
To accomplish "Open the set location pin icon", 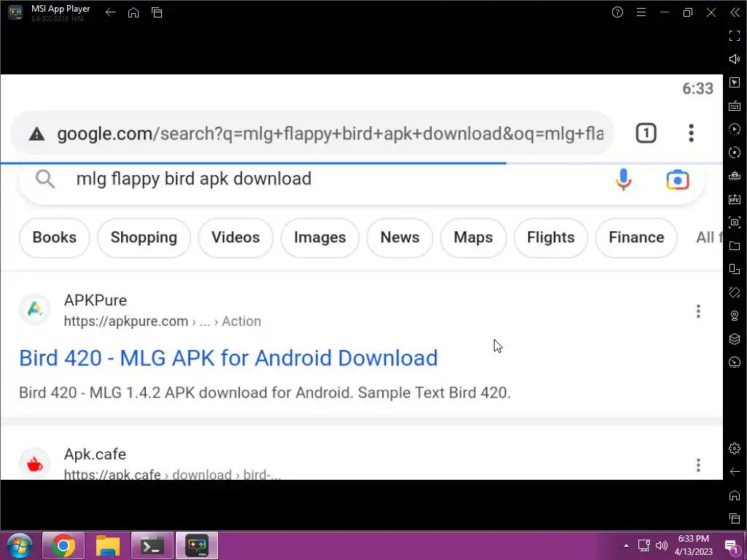I will pyautogui.click(x=734, y=316).
